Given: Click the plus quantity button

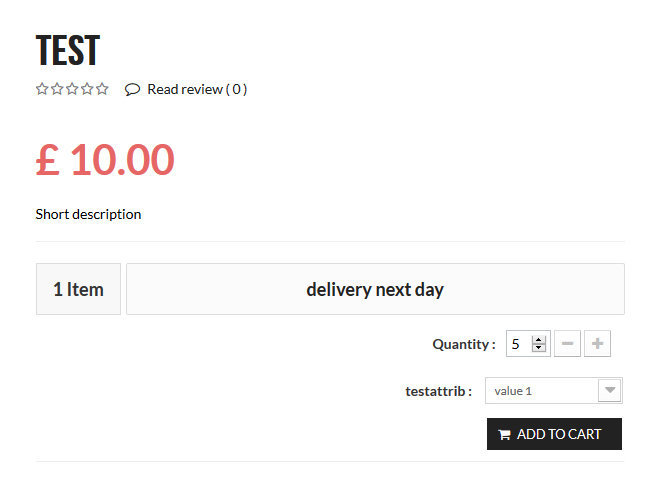Looking at the screenshot, I should (597, 344).
